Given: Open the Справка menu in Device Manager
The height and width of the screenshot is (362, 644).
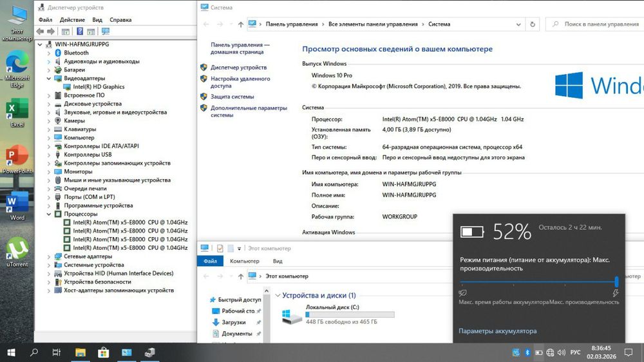Looking at the screenshot, I should [120, 20].
